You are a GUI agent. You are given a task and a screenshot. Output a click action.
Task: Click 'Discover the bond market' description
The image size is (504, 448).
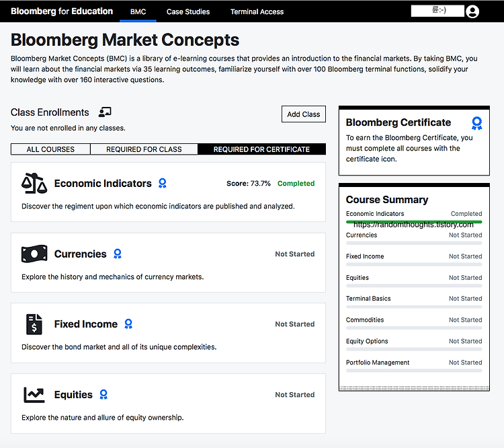click(119, 347)
